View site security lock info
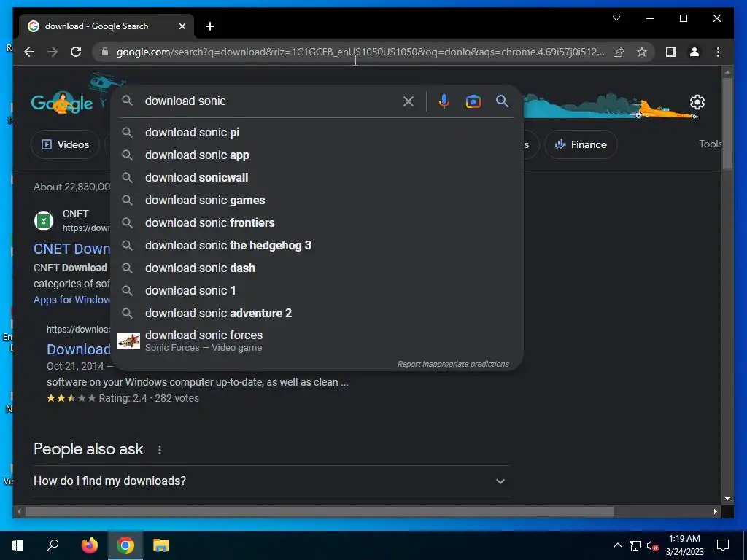747x560 pixels. point(105,52)
